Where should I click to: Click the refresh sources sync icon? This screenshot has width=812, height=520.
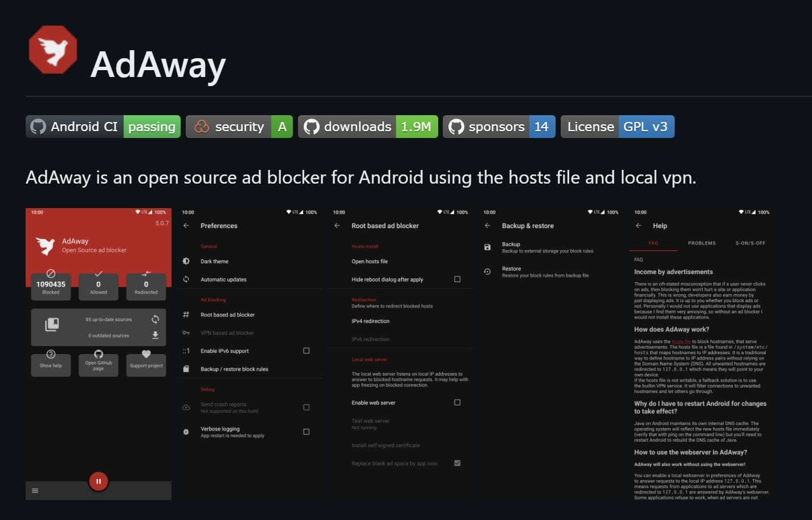click(x=155, y=319)
